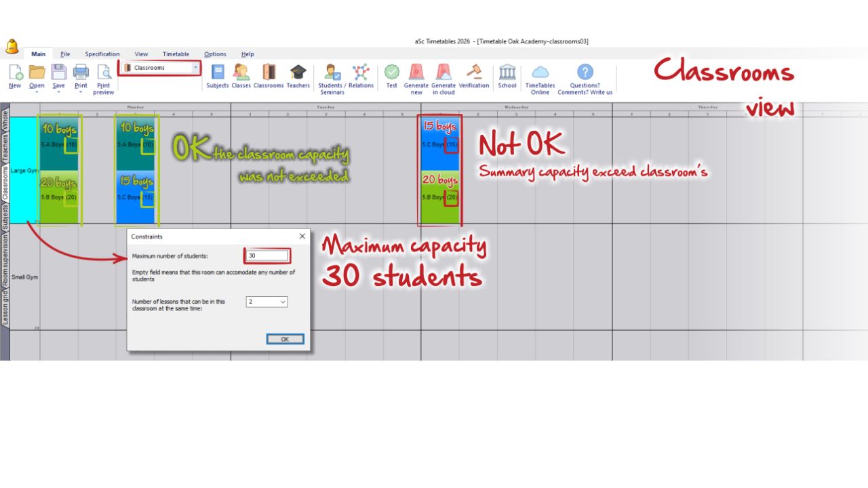Click the Generate new icon
Viewport: 868px width, 488px height.
416,72
